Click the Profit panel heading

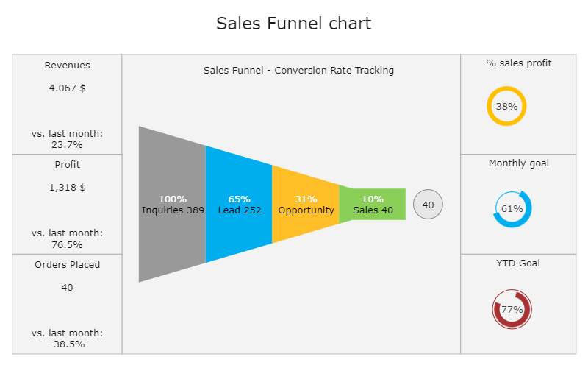pos(67,164)
